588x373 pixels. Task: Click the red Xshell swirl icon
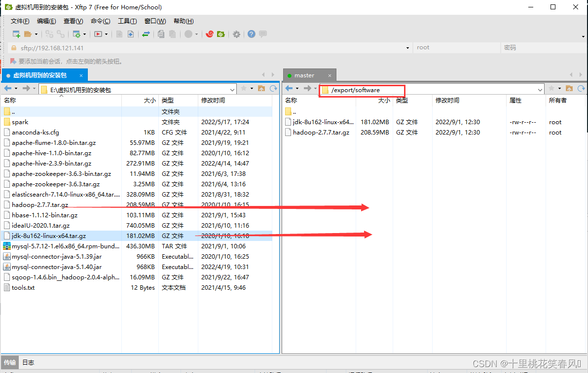click(210, 34)
